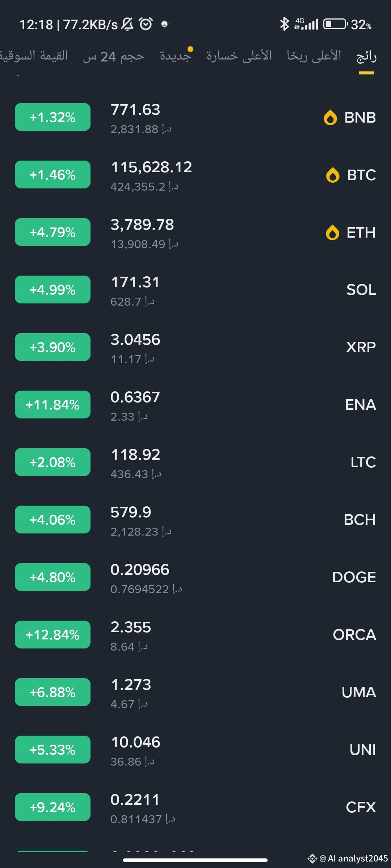Screen dimensions: 391x868
Task: Tap the muted notifications bell icon
Action: click(x=127, y=24)
